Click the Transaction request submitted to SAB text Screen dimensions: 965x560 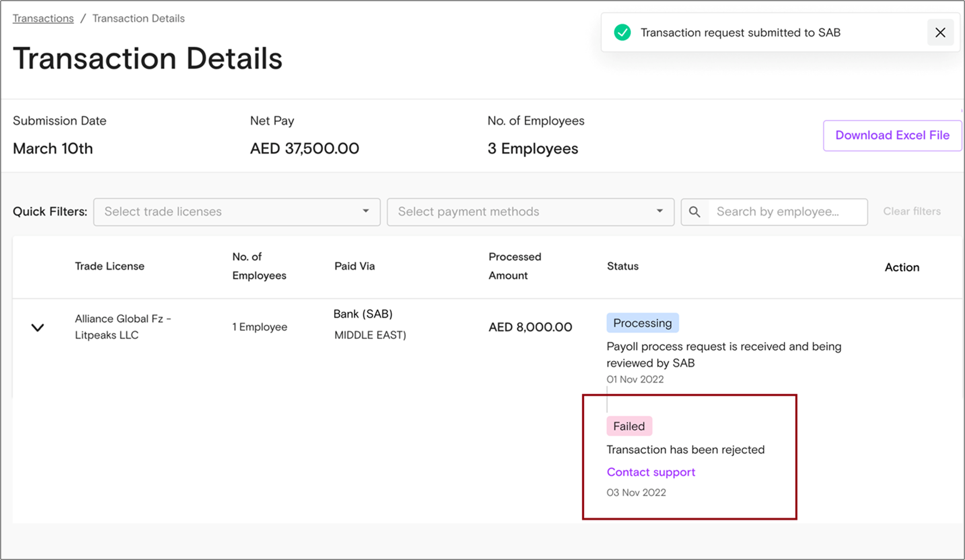tap(740, 33)
